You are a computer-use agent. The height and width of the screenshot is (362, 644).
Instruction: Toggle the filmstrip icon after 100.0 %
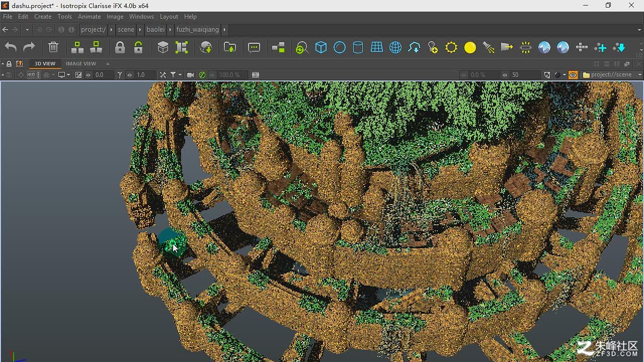tap(256, 75)
